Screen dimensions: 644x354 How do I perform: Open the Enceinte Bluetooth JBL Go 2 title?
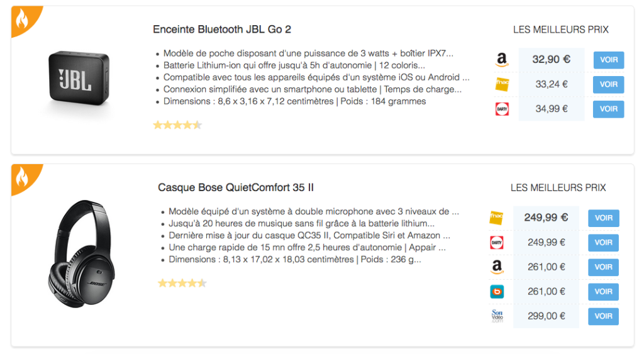tap(222, 30)
